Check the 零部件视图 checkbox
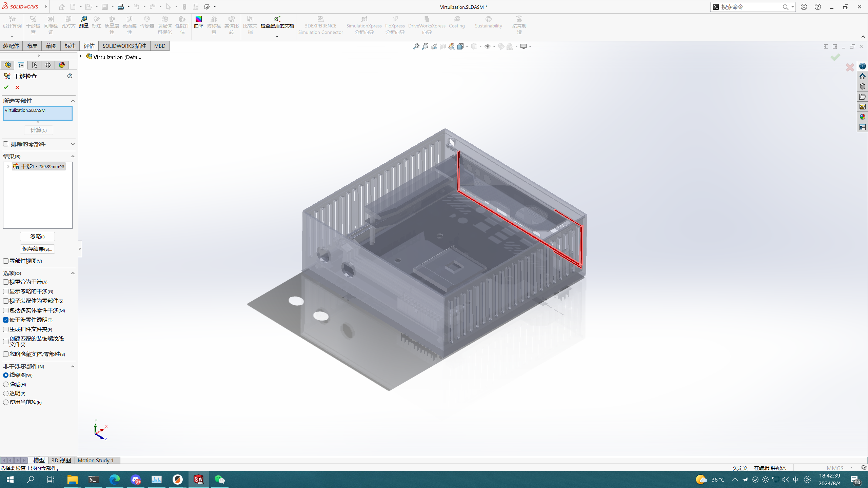Screen dimensions: 868x488 click(6, 261)
